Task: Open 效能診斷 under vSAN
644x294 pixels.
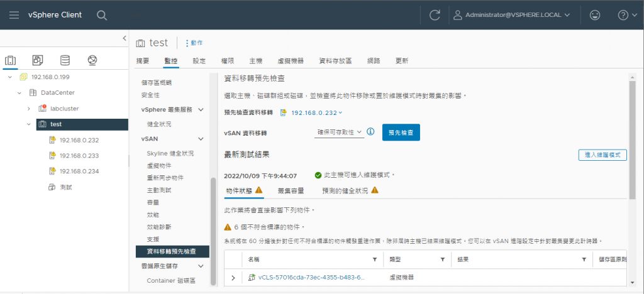Action: coord(159,227)
